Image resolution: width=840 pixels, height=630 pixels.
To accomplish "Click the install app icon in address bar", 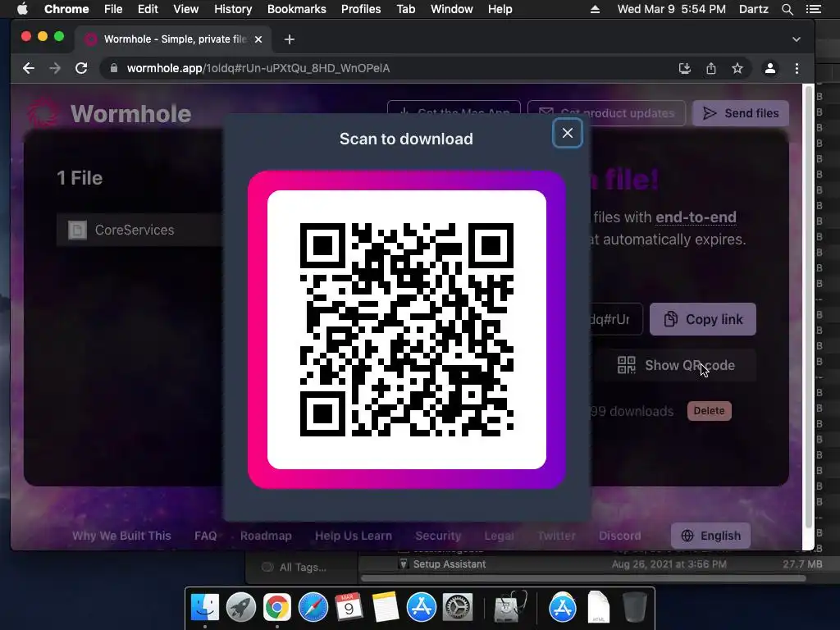I will [685, 68].
